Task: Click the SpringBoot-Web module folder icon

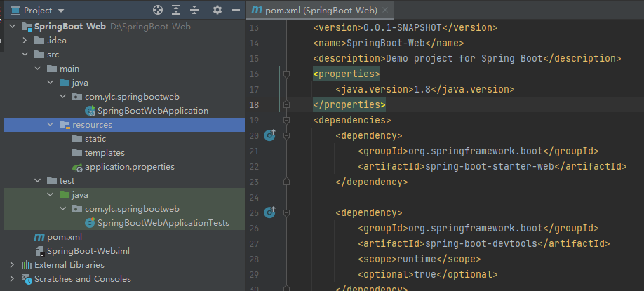Action: 26,27
